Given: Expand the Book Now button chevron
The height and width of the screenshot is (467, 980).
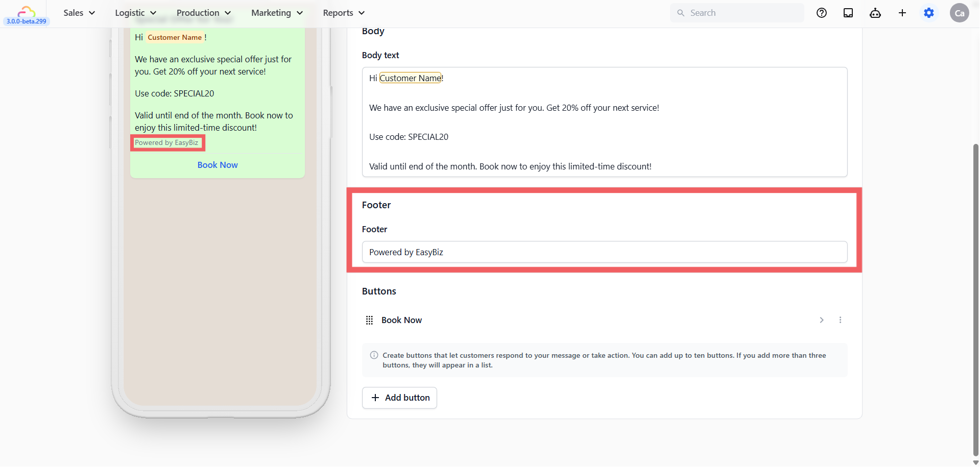Looking at the screenshot, I should [x=822, y=320].
